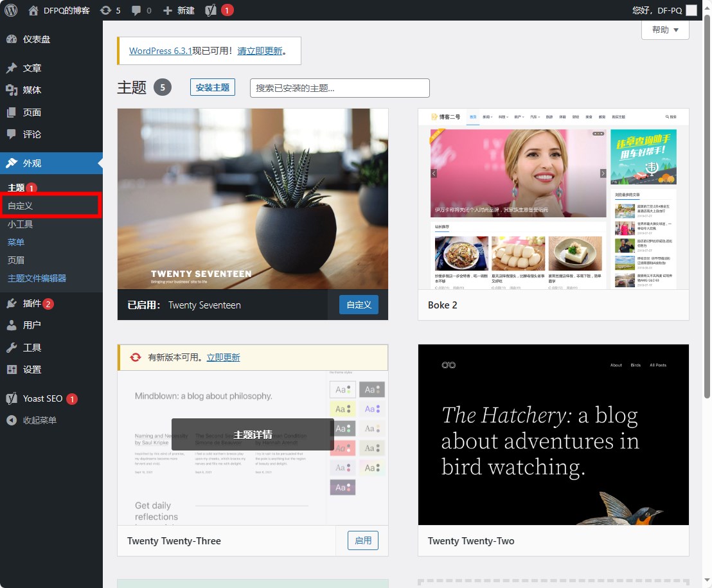Click the WordPress logo in admin bar

point(11,10)
